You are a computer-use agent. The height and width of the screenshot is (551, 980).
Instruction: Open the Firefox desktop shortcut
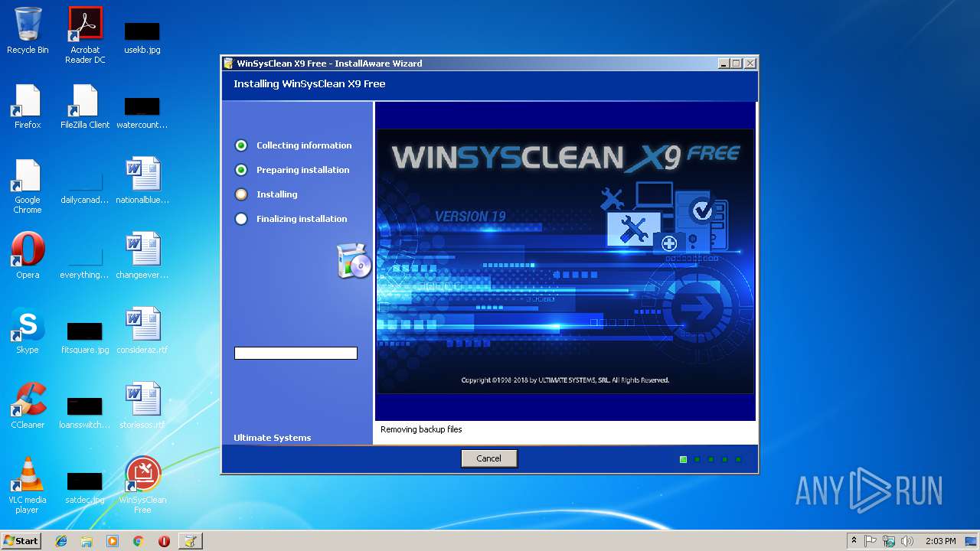tap(28, 106)
